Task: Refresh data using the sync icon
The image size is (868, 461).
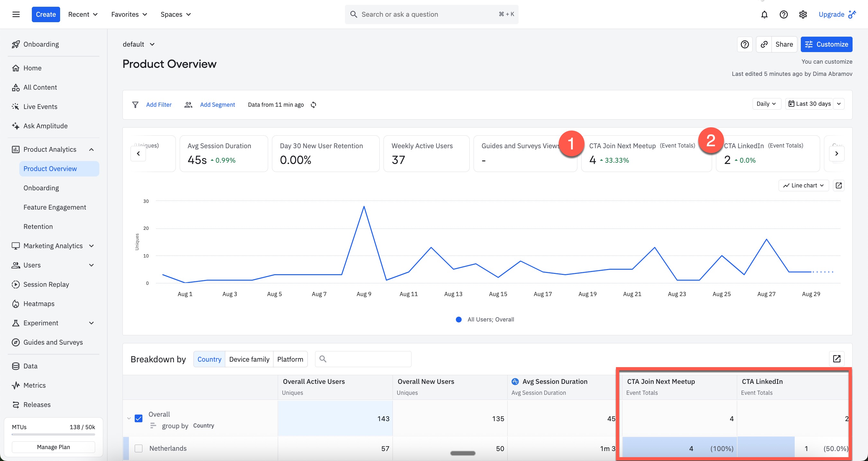Action: [313, 105]
